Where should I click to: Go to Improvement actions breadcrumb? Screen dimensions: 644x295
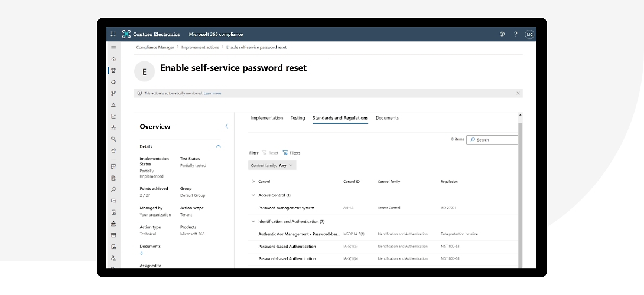tap(200, 47)
